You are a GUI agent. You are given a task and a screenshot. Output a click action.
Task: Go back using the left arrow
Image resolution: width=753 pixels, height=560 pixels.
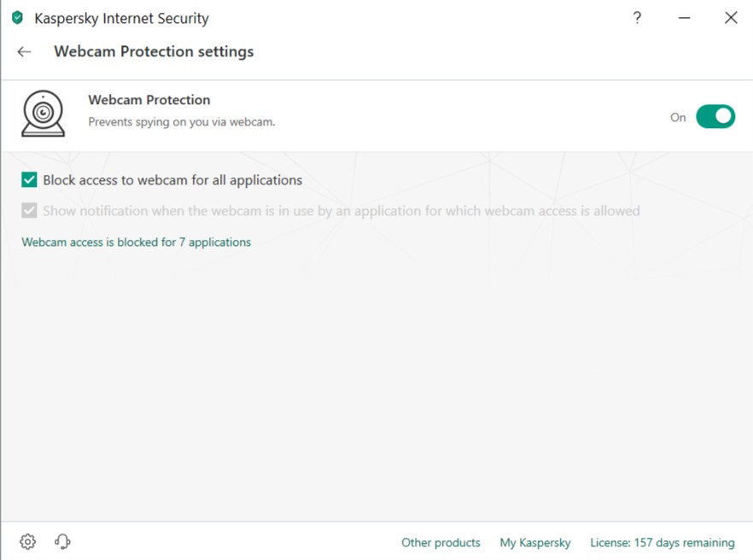24,52
